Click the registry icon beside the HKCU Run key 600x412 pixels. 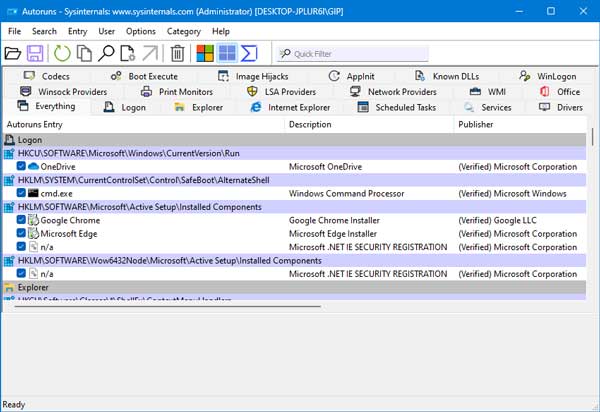(9, 153)
